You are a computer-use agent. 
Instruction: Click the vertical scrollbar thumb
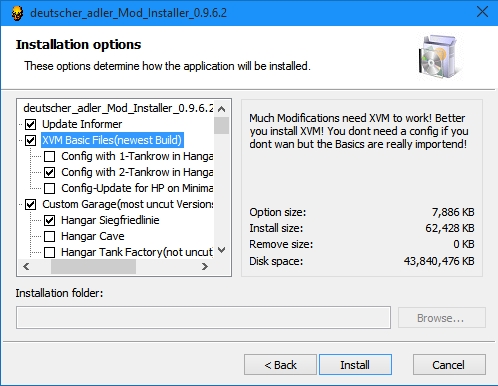click(x=221, y=125)
